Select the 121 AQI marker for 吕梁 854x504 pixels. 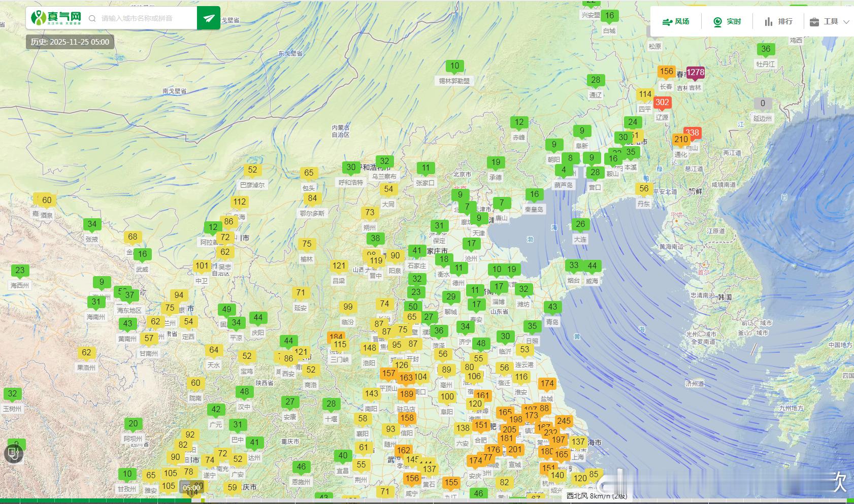pos(339,265)
